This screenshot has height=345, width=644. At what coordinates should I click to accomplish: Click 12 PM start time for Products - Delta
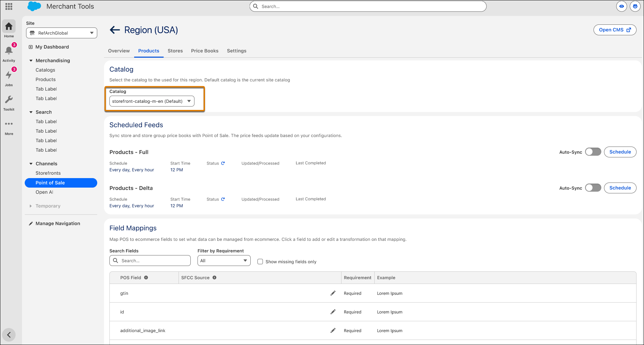pos(176,206)
